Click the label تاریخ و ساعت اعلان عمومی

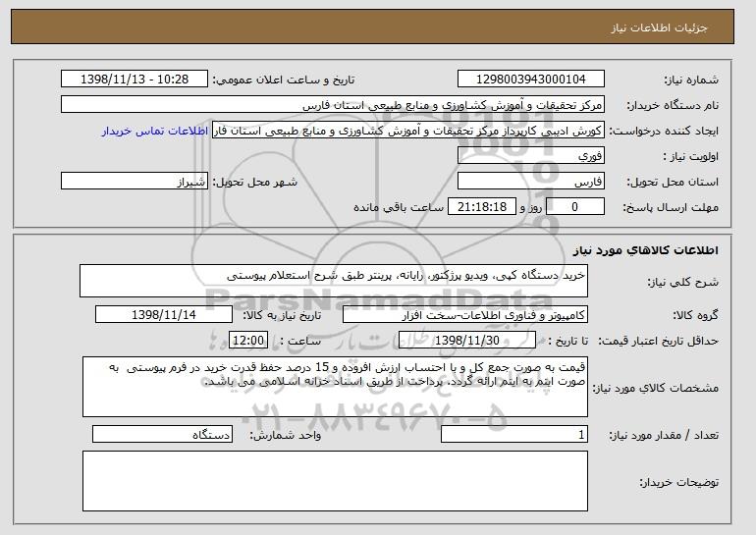coord(284,80)
